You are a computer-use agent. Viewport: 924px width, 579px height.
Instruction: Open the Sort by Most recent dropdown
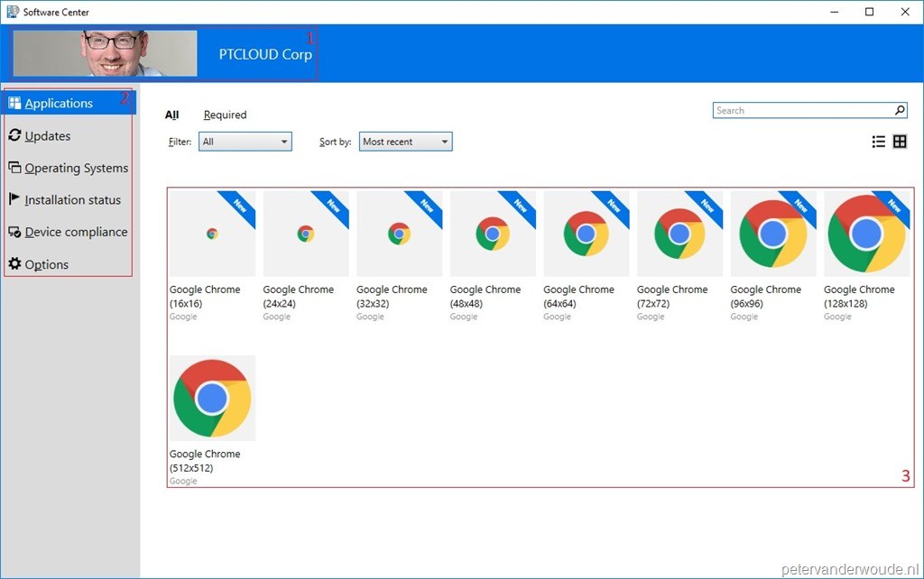pos(405,142)
